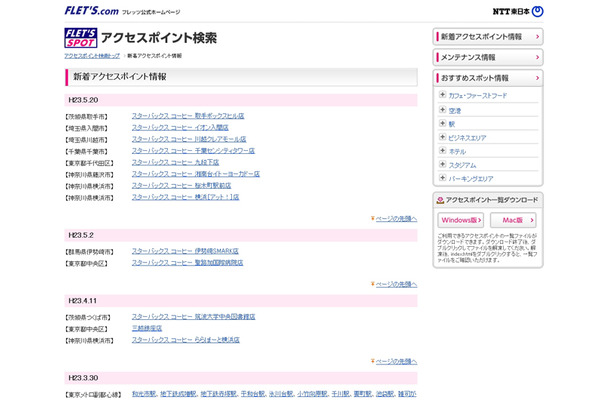Expand the 駅 category plus icon
This screenshot has height=400, width=610.
coord(442,123)
